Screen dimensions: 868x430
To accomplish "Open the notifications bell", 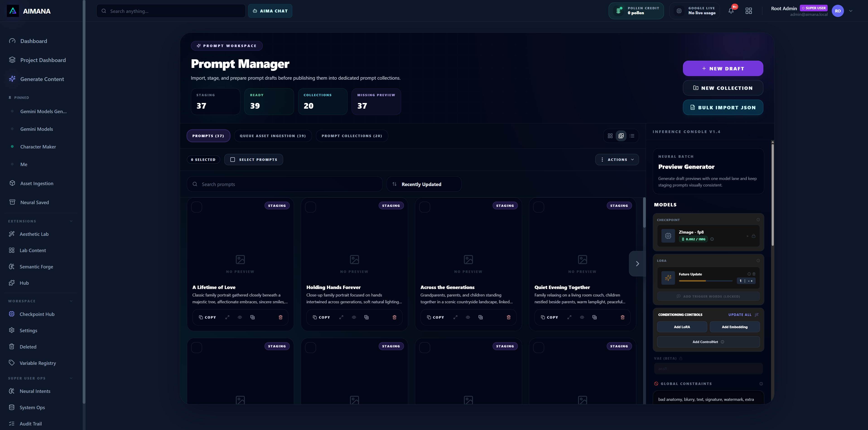I will (x=731, y=11).
